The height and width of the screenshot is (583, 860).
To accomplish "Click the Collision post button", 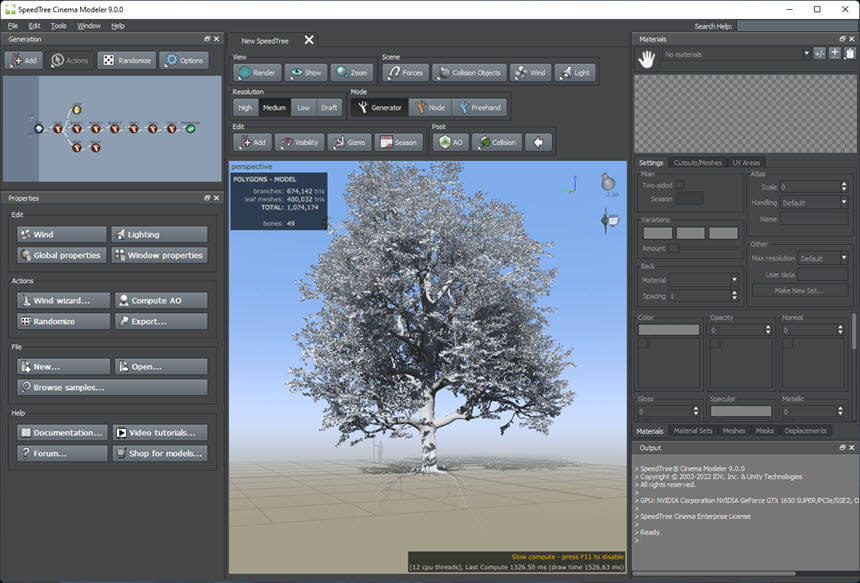I will [497, 143].
